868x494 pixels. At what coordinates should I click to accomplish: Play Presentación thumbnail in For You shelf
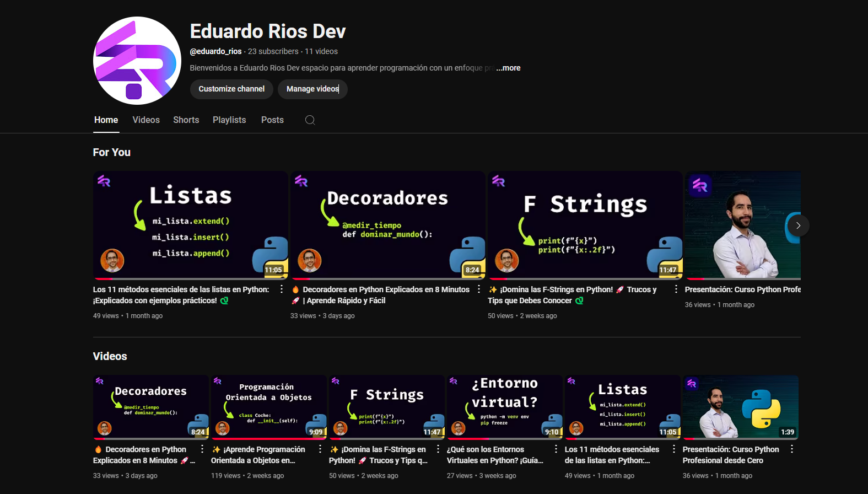click(743, 225)
